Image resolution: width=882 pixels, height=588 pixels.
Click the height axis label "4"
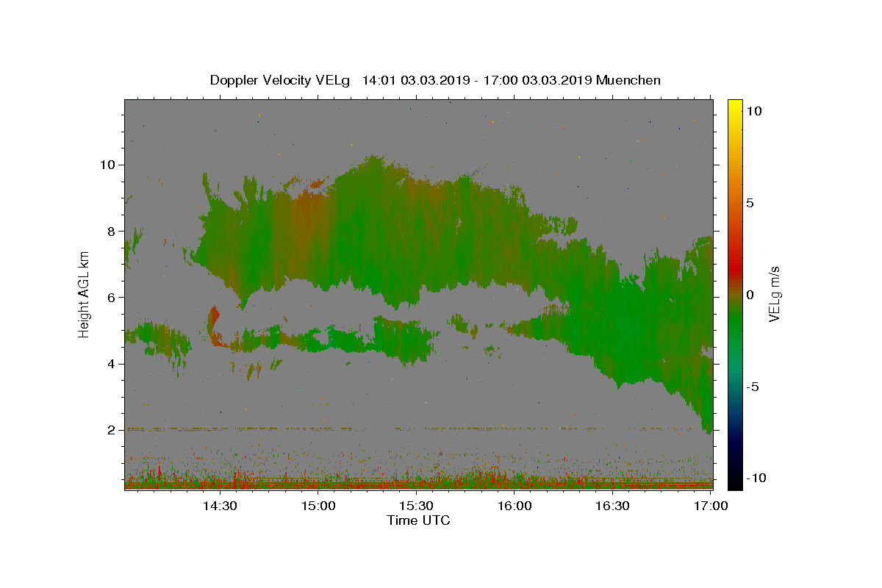coord(112,364)
